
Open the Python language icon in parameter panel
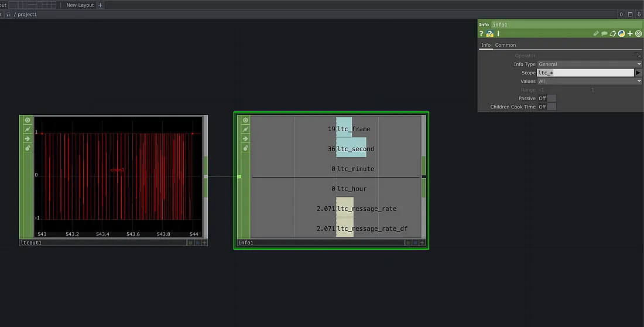621,34
